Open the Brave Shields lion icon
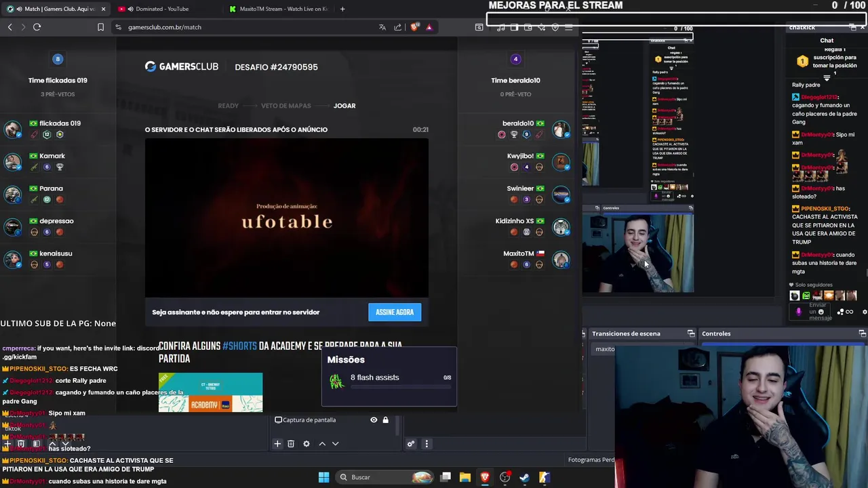 [414, 27]
